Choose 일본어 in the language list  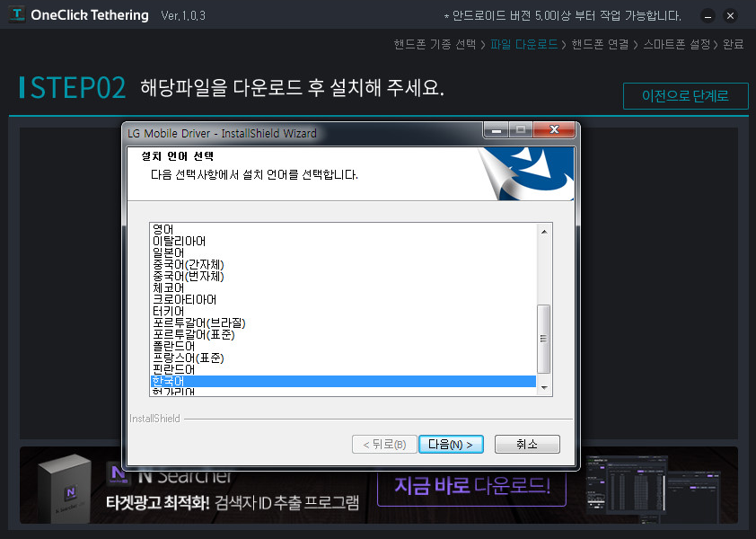[x=343, y=252]
